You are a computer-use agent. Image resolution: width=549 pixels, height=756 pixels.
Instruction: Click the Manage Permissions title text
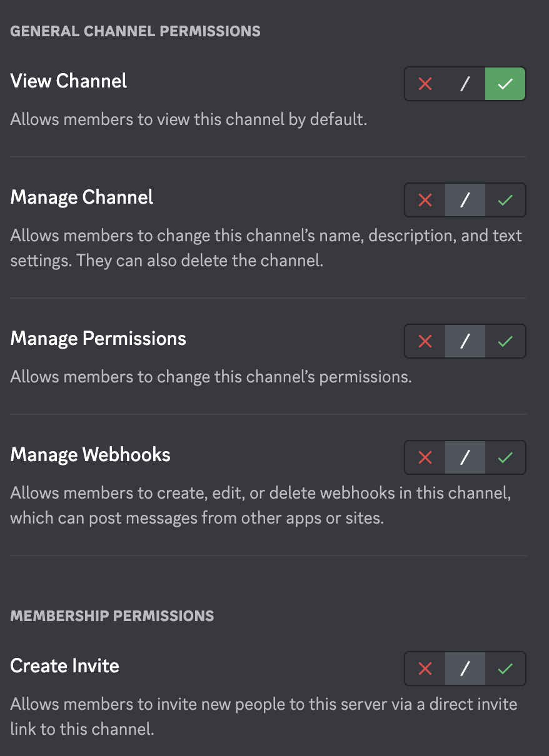[x=98, y=339]
